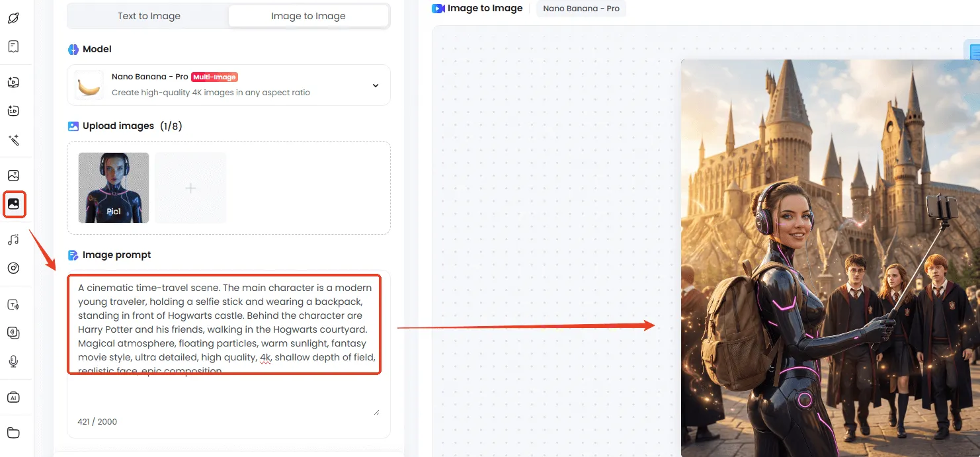The width and height of the screenshot is (980, 457).
Task: Click the model dropdown chevron arrow
Action: pos(376,85)
